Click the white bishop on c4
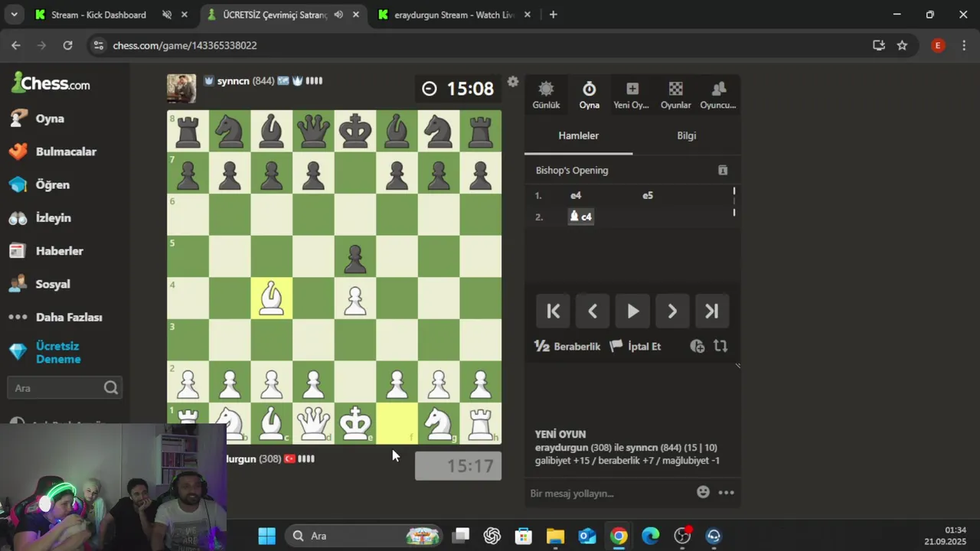The image size is (980, 551). coord(272,298)
